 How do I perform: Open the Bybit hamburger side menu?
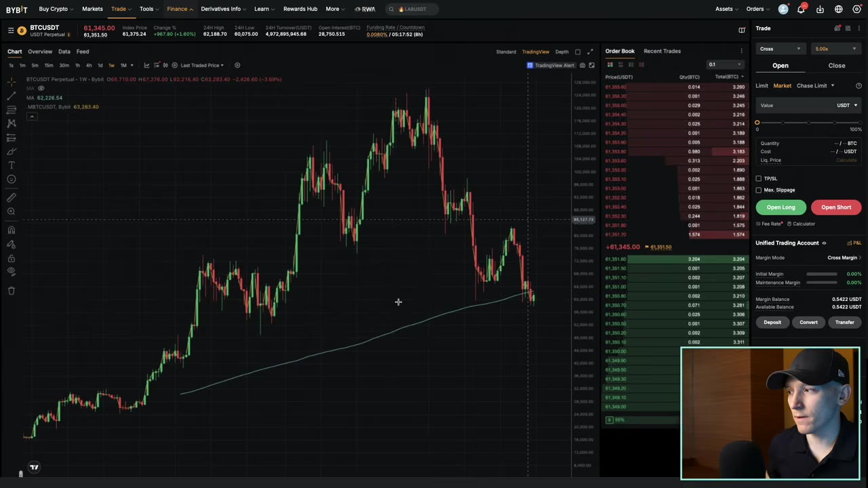coord(10,30)
